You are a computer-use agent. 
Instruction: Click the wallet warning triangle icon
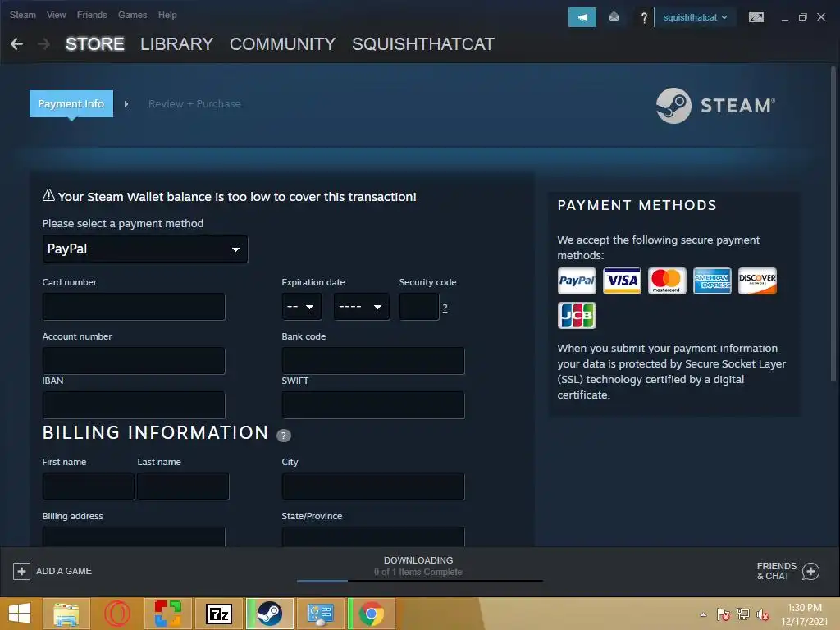(x=48, y=195)
